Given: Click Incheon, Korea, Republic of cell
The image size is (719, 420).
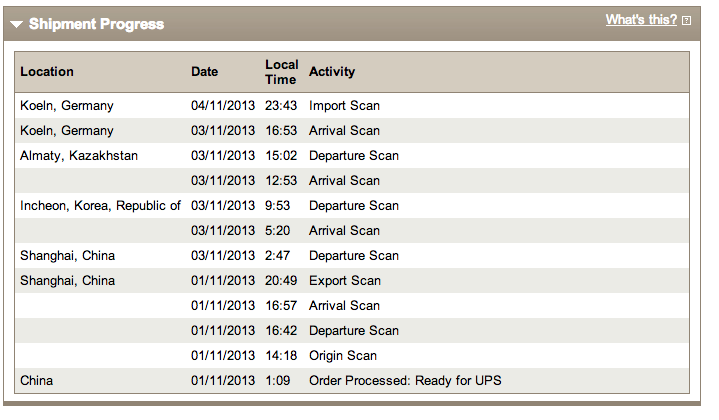Looking at the screenshot, I should point(100,206).
